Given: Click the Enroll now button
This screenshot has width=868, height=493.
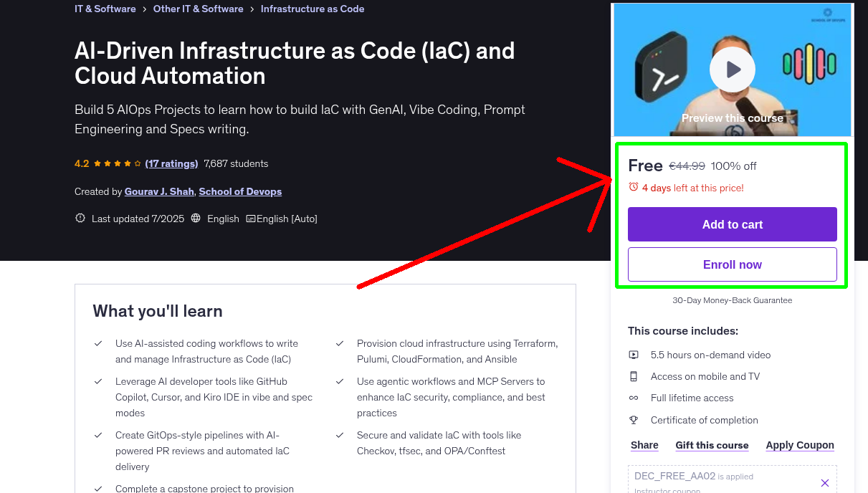Looking at the screenshot, I should click(732, 264).
